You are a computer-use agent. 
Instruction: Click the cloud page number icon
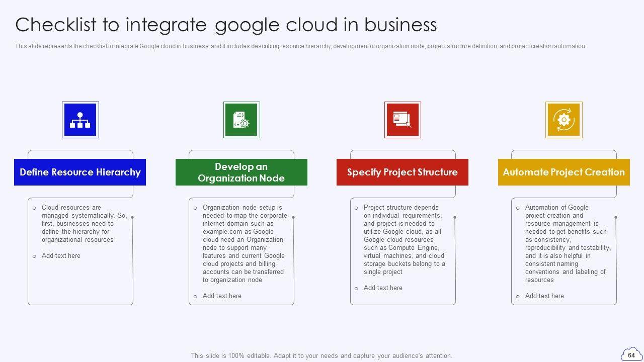[631, 354]
